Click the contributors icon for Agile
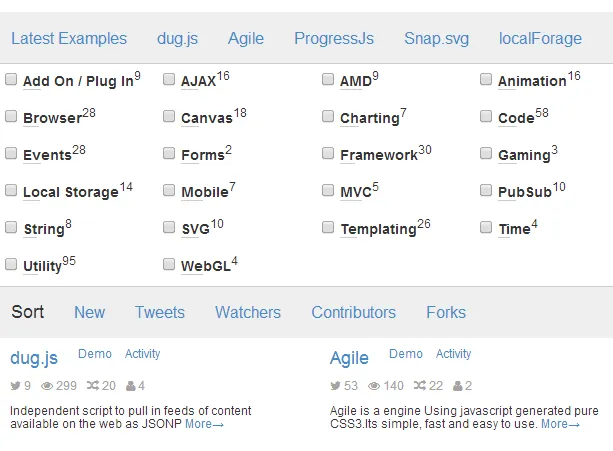The height and width of the screenshot is (451, 613). [457, 386]
